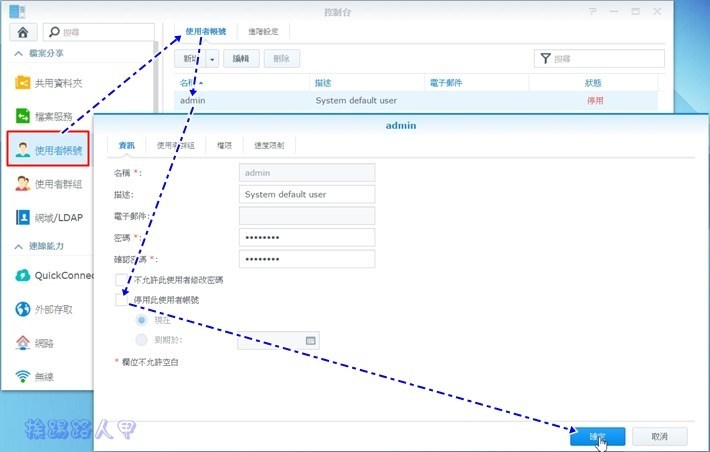Open the 資訊 tab in admin dialog
This screenshot has height=452, width=710.
(x=126, y=145)
